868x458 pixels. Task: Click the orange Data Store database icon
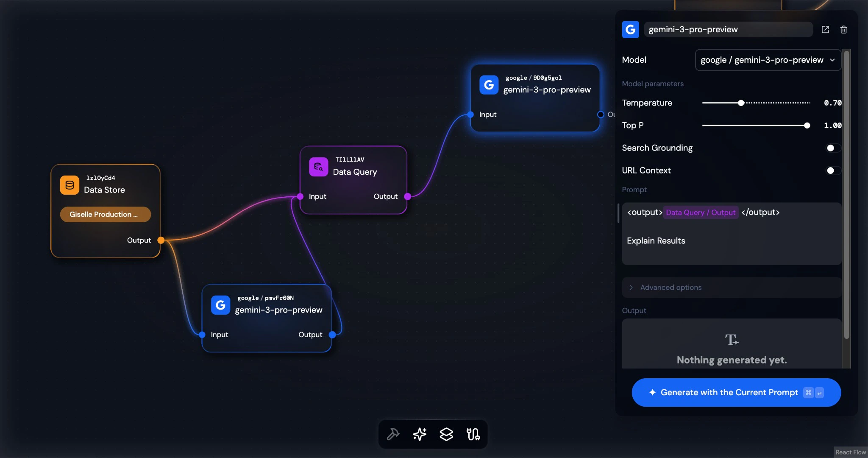tap(70, 185)
